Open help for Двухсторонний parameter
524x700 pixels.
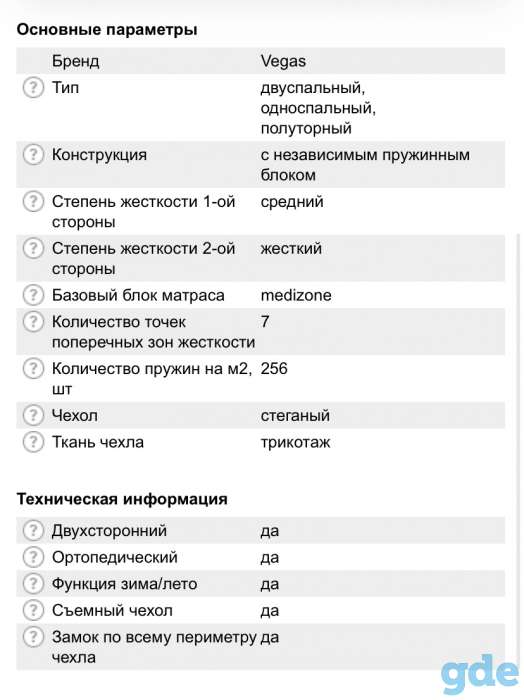click(33, 530)
